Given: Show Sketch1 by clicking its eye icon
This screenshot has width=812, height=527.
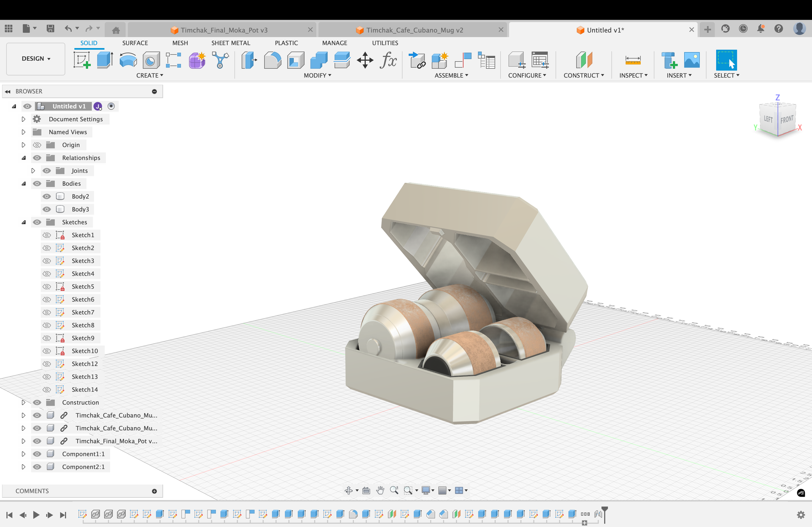Looking at the screenshot, I should coord(47,235).
